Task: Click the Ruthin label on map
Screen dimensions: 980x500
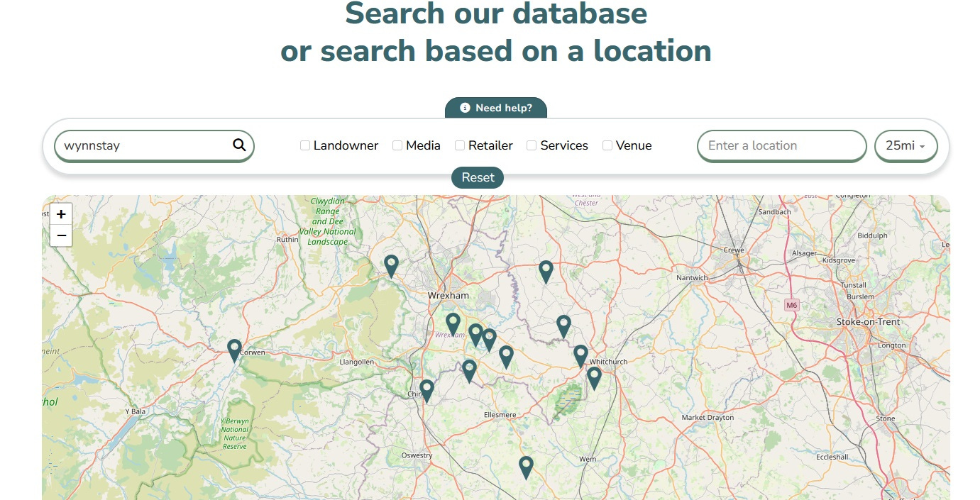Action: pos(287,240)
